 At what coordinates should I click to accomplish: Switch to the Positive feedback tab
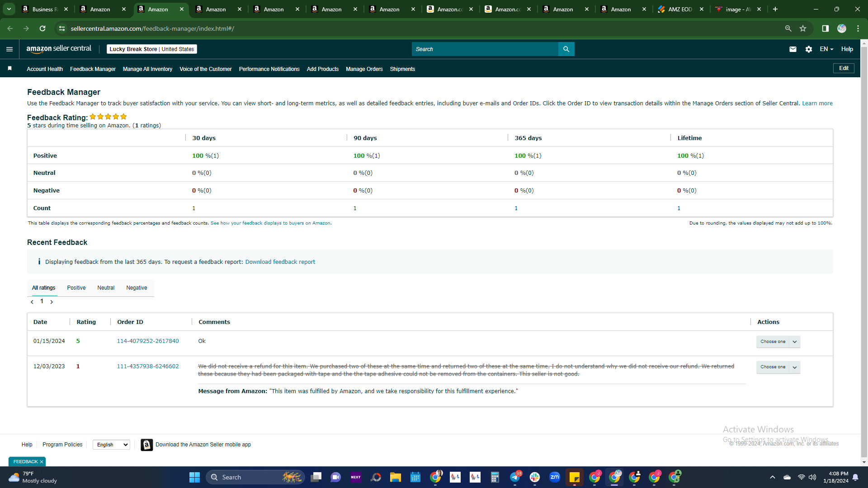point(76,288)
